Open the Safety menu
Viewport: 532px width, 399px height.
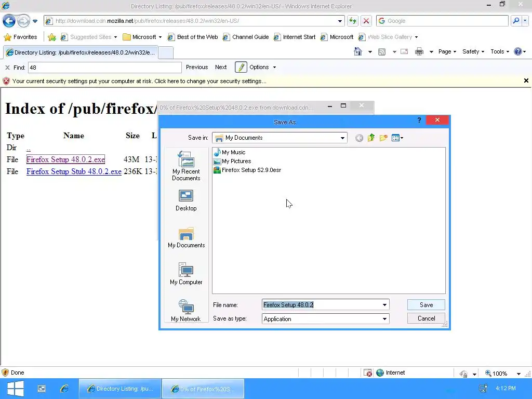473,51
